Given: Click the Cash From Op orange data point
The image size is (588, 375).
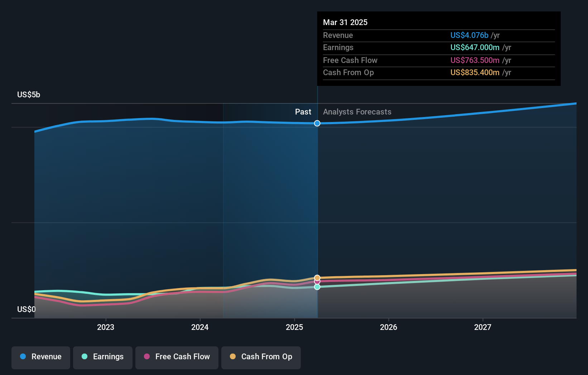Looking at the screenshot, I should (317, 278).
